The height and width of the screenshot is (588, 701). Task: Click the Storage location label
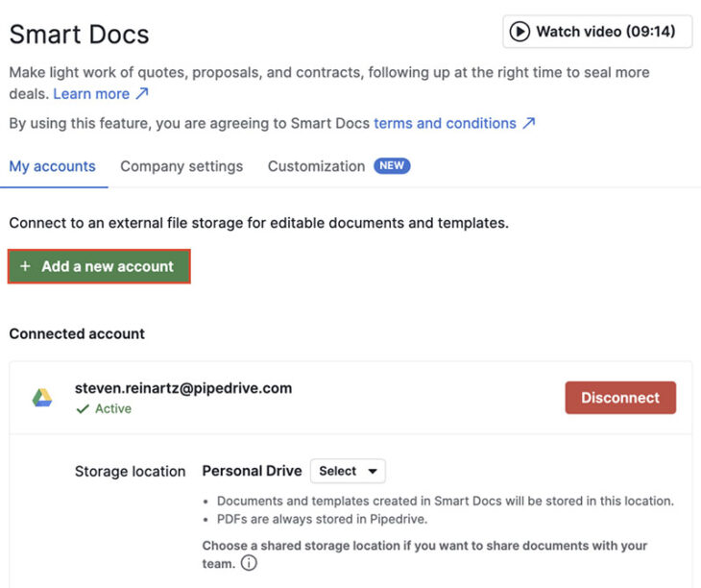(130, 472)
